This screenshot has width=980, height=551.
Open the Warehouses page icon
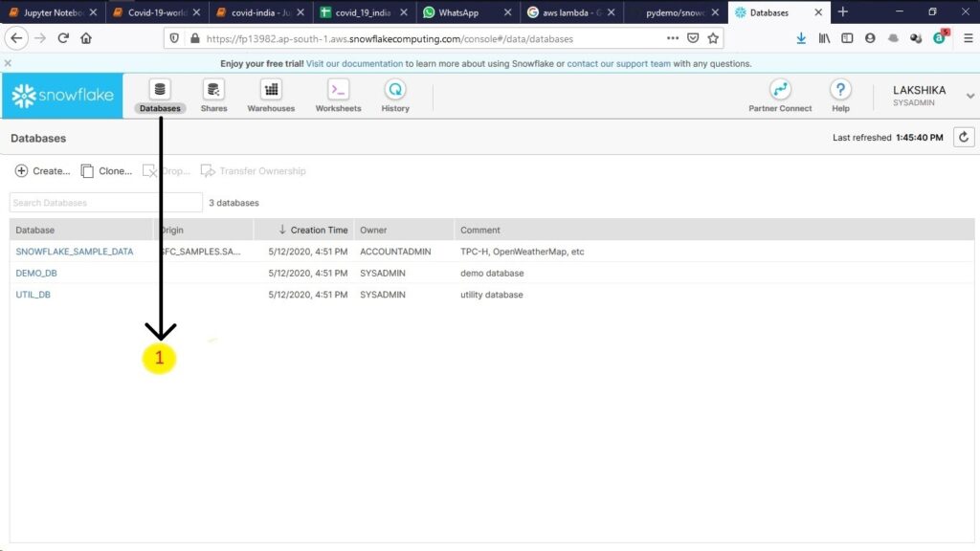point(271,90)
